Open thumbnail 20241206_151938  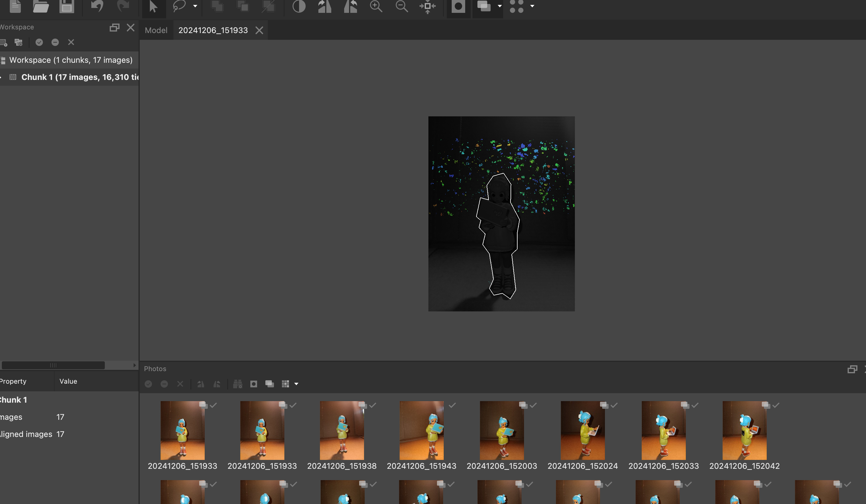click(x=342, y=431)
